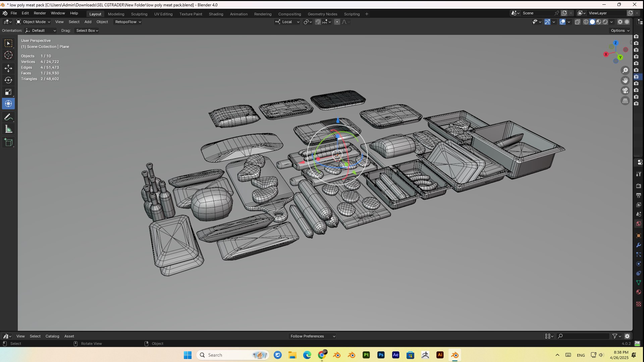
Task: Toggle camera view icon
Action: [x=625, y=90]
